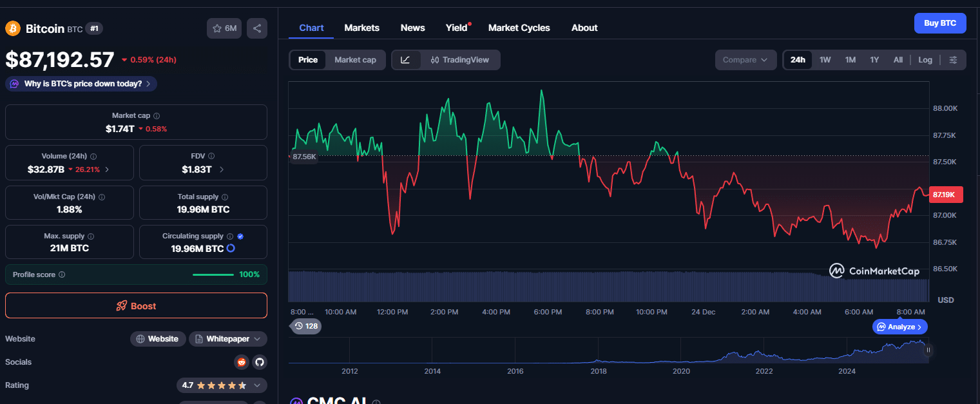The image size is (980, 404).
Task: Open the Compare dropdown
Action: point(745,60)
